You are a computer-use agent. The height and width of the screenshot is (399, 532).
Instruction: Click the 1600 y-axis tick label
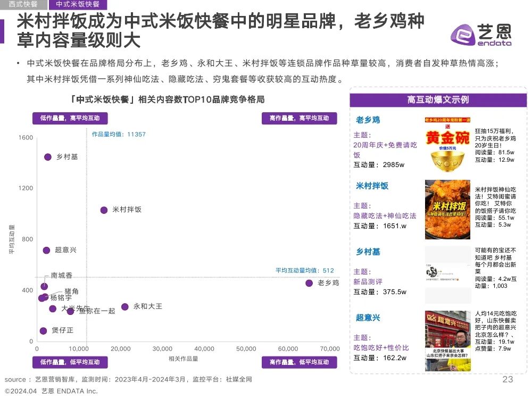[26, 138]
